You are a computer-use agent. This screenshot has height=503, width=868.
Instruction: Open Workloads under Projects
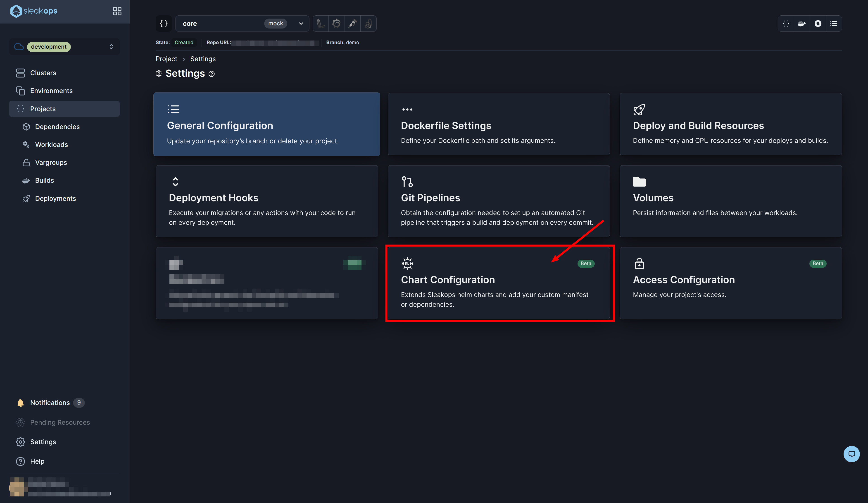[64, 144]
